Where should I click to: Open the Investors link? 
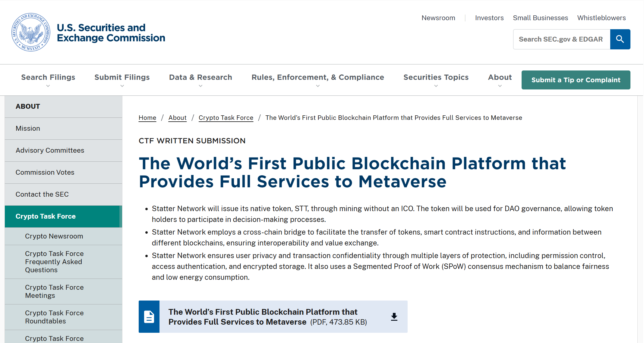tap(489, 18)
